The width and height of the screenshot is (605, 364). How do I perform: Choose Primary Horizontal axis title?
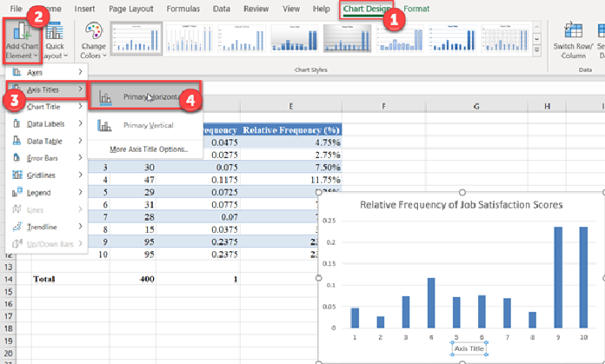coord(145,96)
